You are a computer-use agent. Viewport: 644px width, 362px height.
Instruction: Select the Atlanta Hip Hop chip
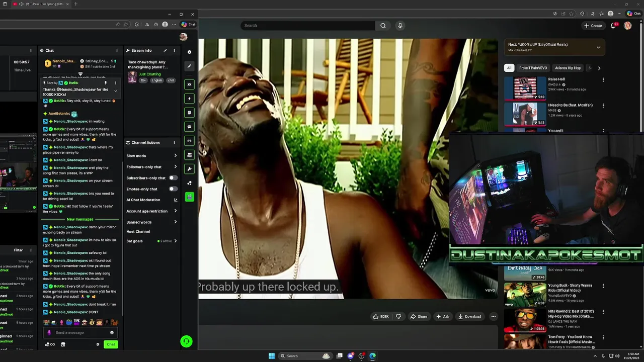(x=568, y=68)
